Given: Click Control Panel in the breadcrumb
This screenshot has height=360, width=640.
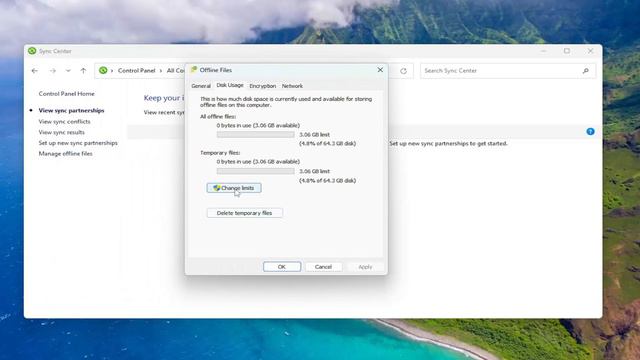Looking at the screenshot, I should tap(136, 71).
